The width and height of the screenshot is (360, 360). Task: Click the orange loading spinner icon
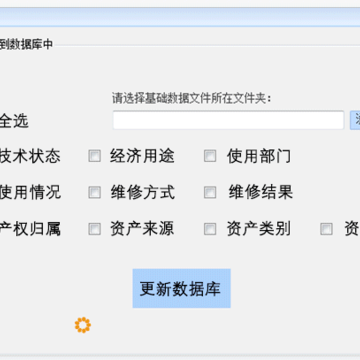click(x=83, y=325)
